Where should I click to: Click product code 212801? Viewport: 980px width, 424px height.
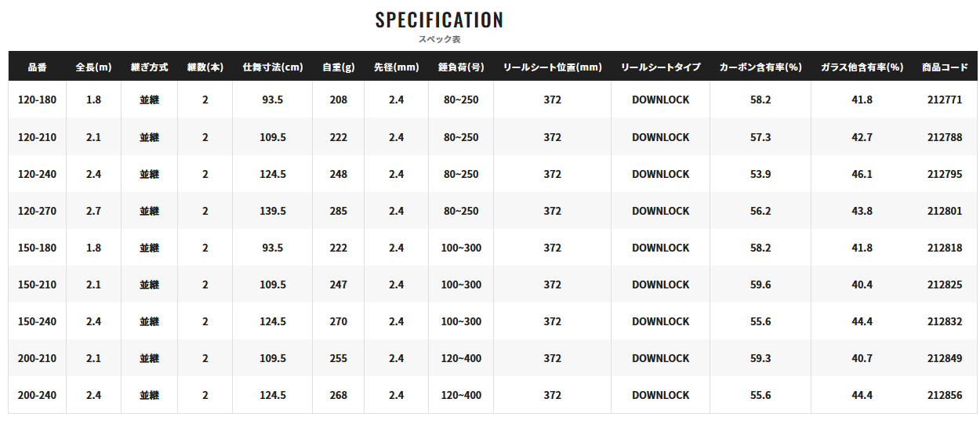tap(945, 211)
